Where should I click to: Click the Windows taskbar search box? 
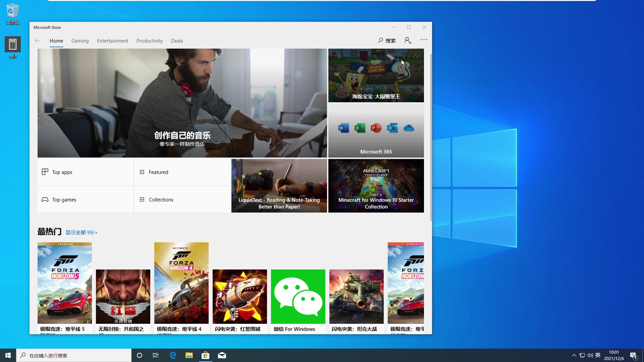74,355
